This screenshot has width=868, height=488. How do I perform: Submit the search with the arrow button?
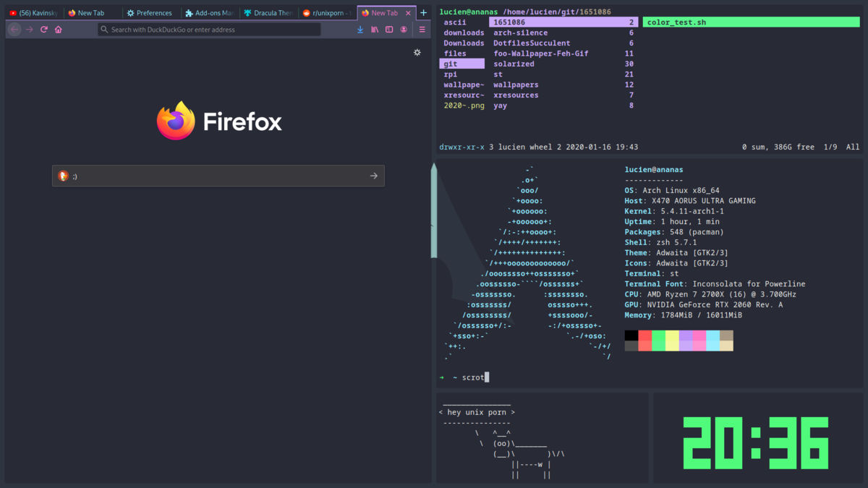373,175
